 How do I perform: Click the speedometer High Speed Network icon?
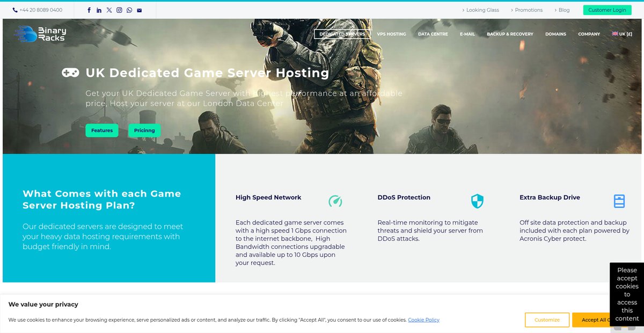(335, 201)
